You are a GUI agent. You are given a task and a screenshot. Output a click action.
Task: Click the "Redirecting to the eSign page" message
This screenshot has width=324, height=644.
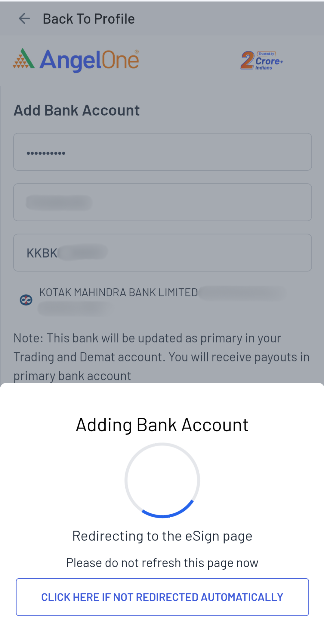point(162,536)
